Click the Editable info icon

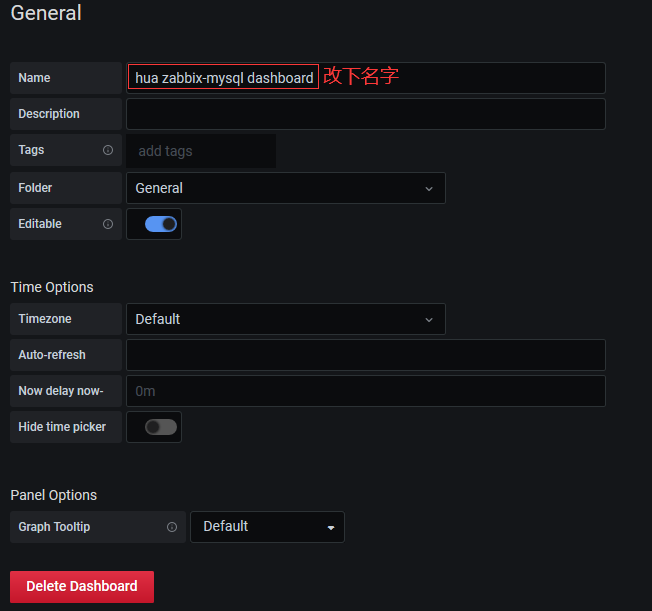pyautogui.click(x=108, y=224)
